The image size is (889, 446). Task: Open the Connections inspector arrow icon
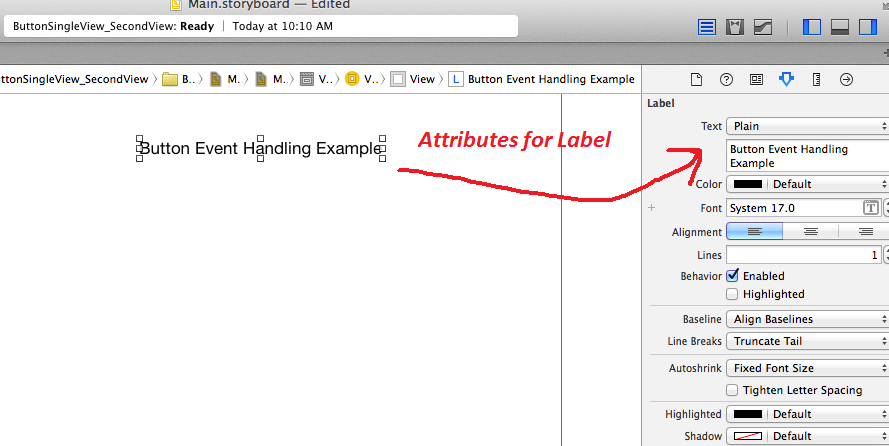[x=846, y=80]
